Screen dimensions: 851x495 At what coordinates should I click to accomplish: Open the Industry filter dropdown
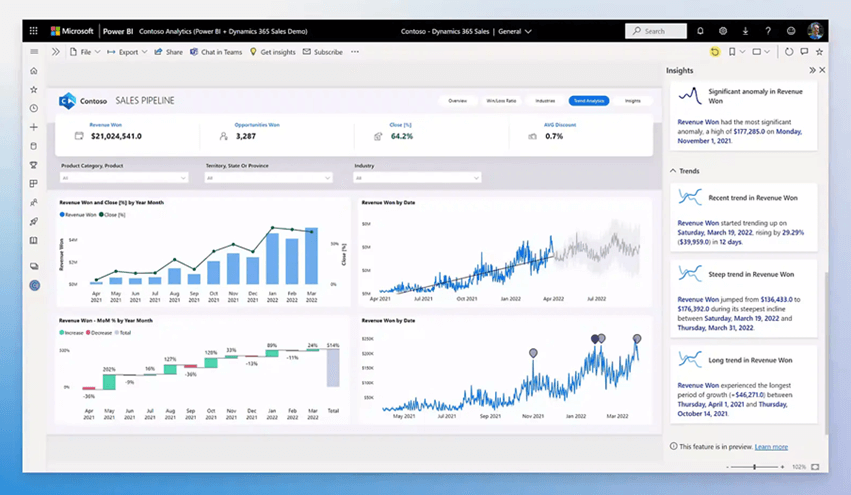417,178
